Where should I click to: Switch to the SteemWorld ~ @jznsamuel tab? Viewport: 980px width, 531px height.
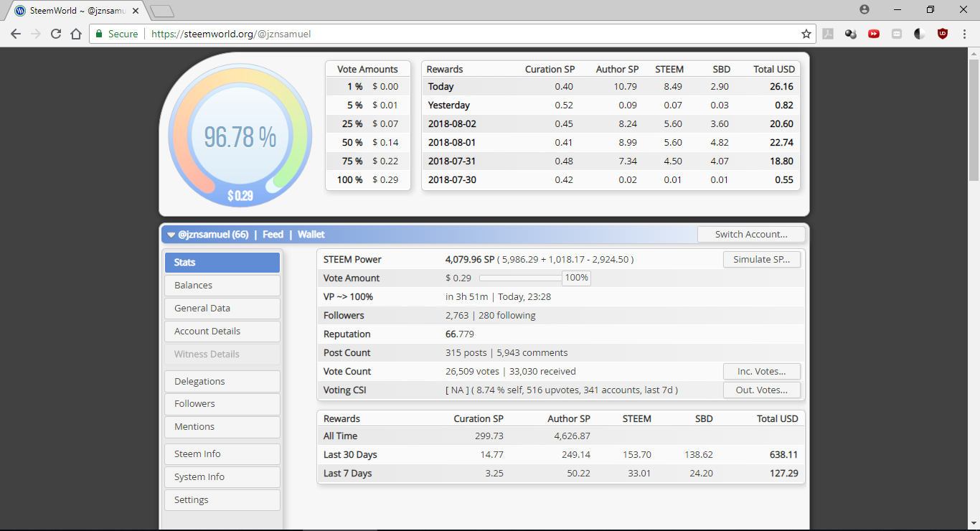77,11
